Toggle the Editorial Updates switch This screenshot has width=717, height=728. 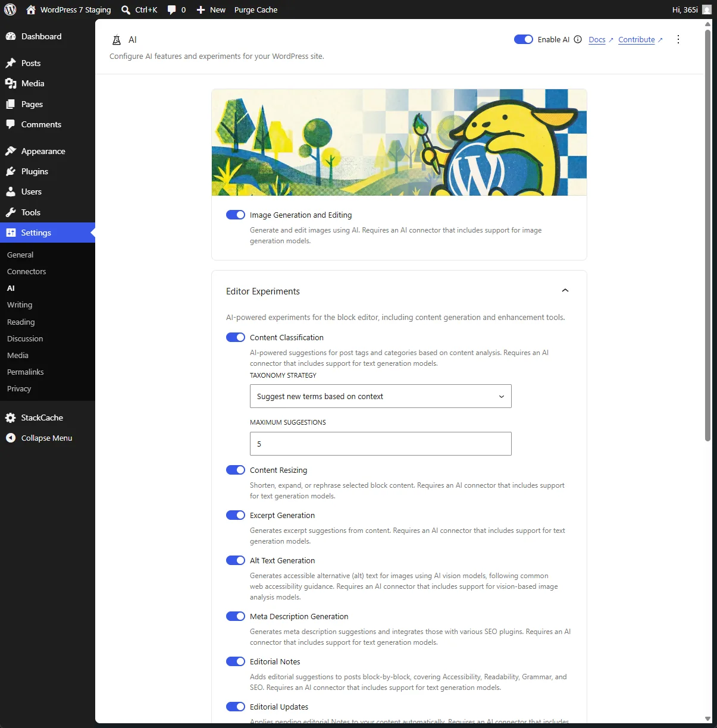pos(236,707)
